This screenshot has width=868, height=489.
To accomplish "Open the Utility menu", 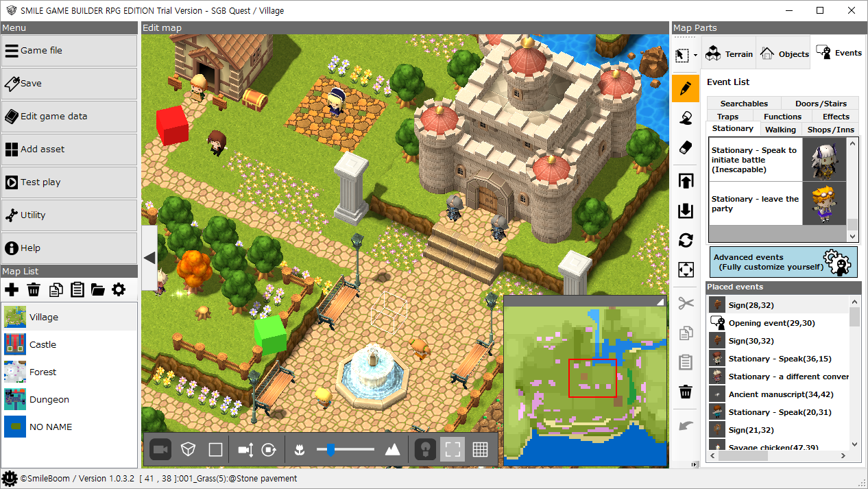I will [69, 215].
